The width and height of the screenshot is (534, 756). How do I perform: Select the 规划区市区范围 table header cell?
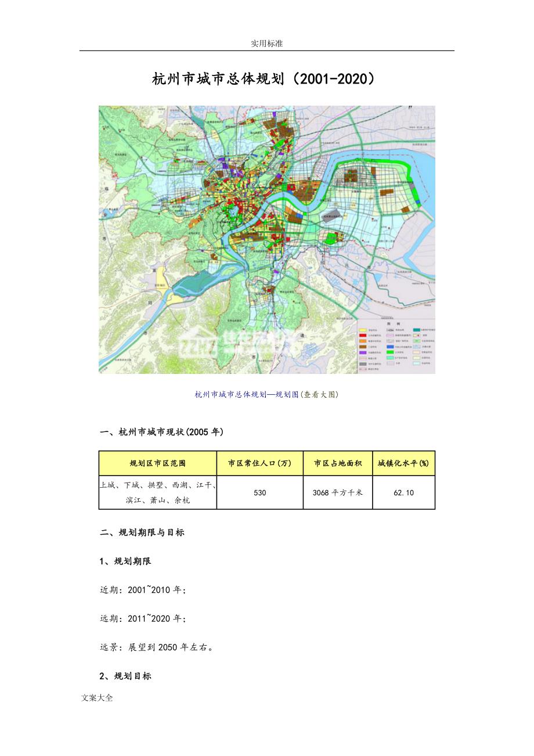(158, 463)
